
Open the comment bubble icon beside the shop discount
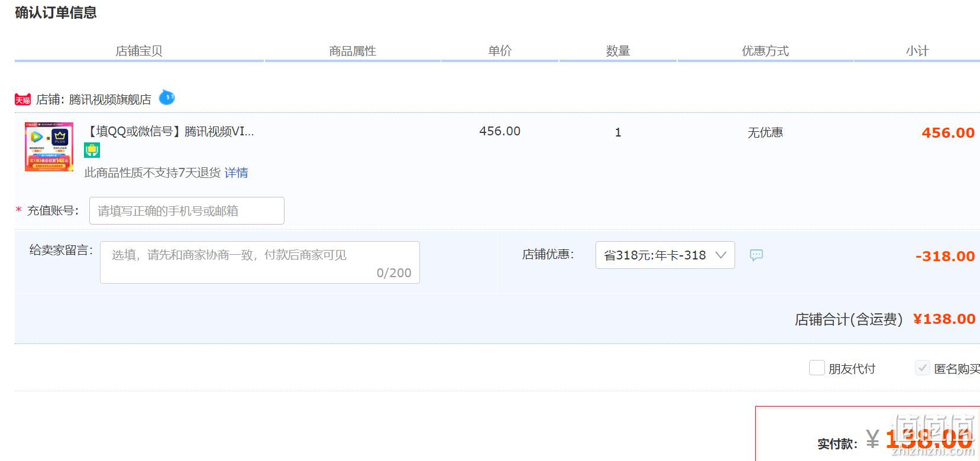click(x=756, y=255)
